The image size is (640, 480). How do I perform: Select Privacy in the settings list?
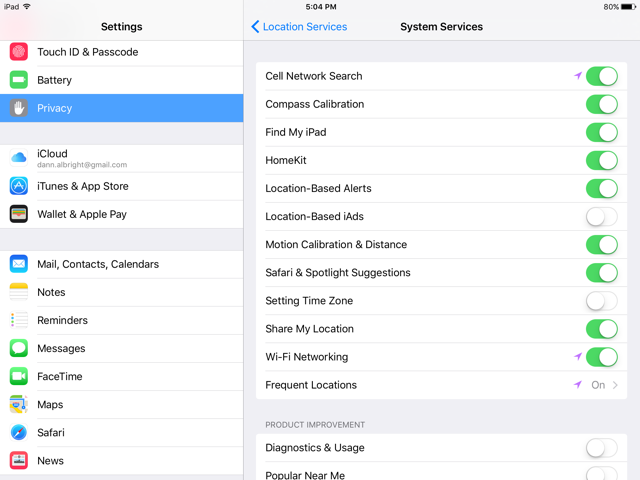click(x=122, y=108)
